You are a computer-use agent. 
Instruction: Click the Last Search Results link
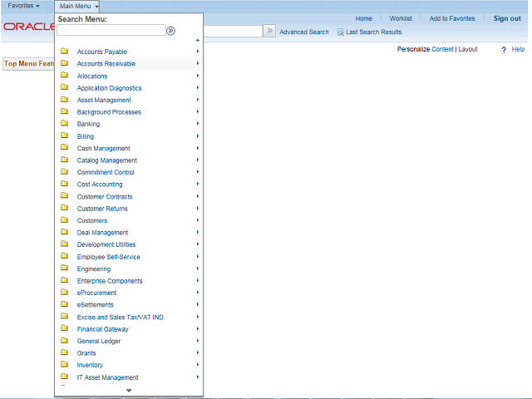pos(373,32)
